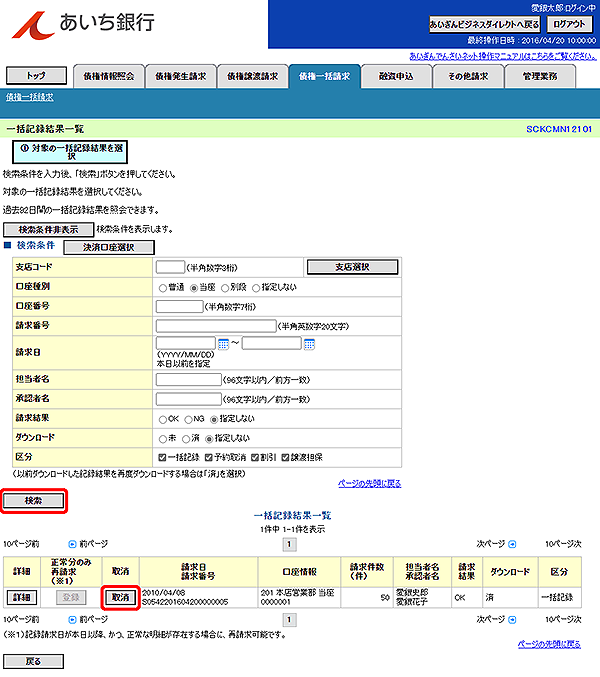Click the account info '201 本店営業部 当座'
Viewport: 600px width, 677px height.
click(x=297, y=593)
